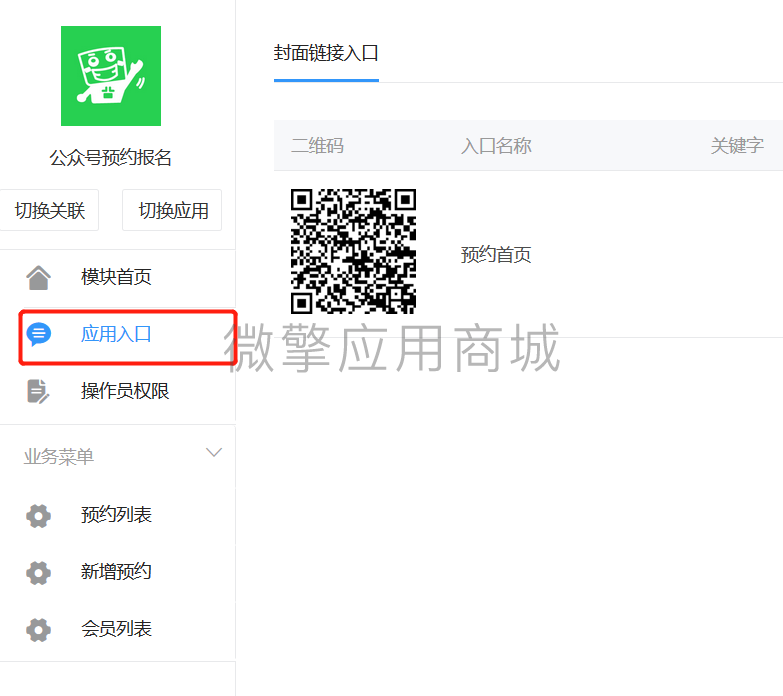This screenshot has width=783, height=696.
Task: Collapse the 业务菜单 section chevron
Action: pyautogui.click(x=214, y=452)
